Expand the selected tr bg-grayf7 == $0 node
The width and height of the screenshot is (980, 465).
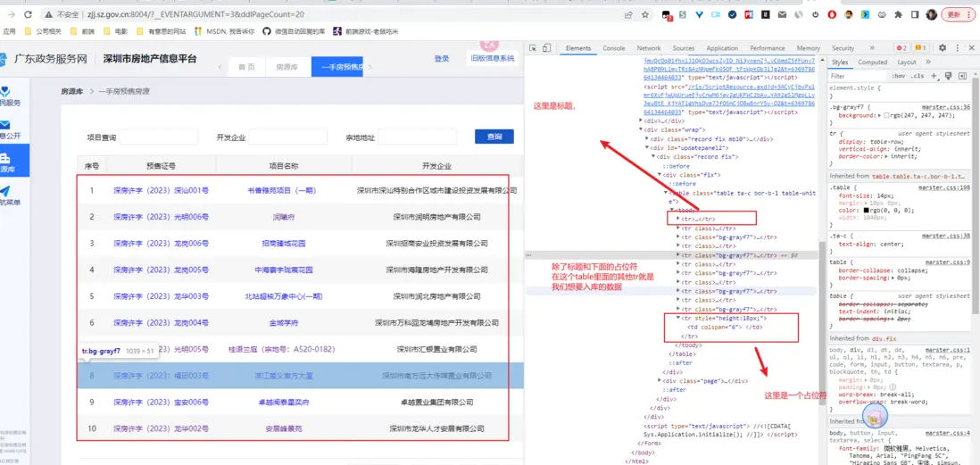(678, 255)
